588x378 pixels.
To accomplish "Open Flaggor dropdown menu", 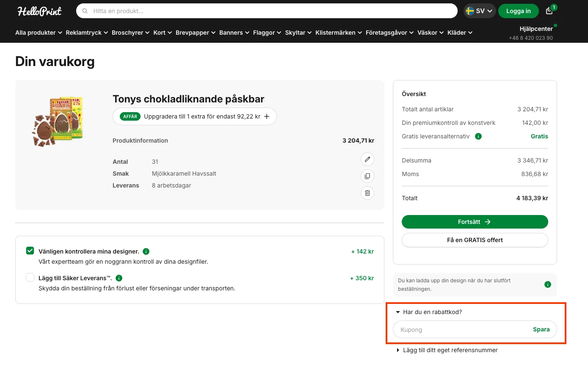I will 267,33.
